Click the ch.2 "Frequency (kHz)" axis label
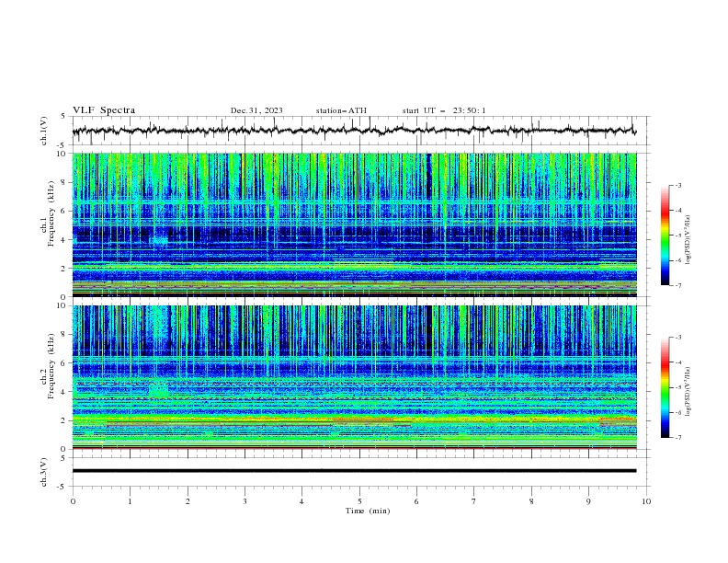Image resolution: width=728 pixels, height=563 pixels. tap(51, 366)
